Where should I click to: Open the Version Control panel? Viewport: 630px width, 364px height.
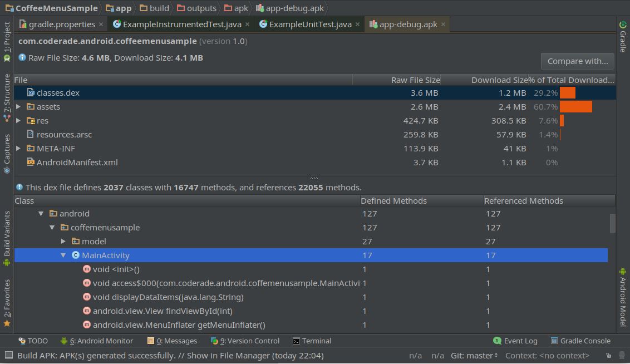245,341
